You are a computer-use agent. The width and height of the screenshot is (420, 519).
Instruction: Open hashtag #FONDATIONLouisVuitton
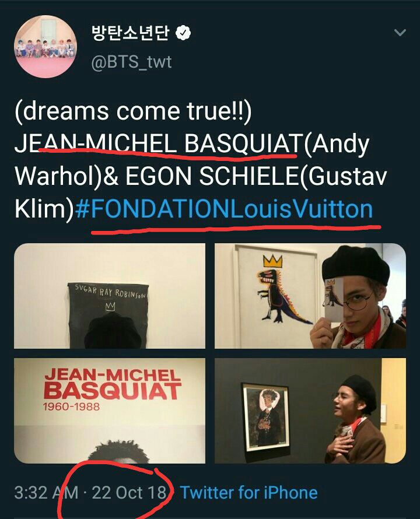point(224,209)
